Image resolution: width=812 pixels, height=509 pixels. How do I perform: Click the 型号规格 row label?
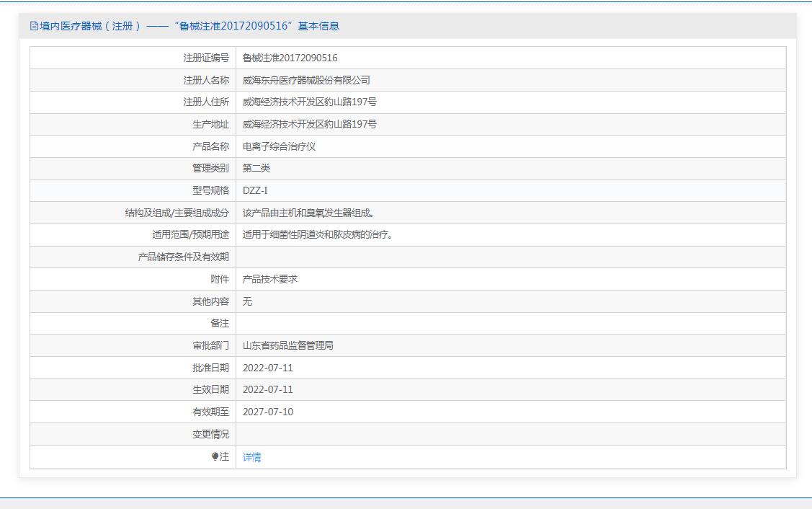(x=211, y=191)
